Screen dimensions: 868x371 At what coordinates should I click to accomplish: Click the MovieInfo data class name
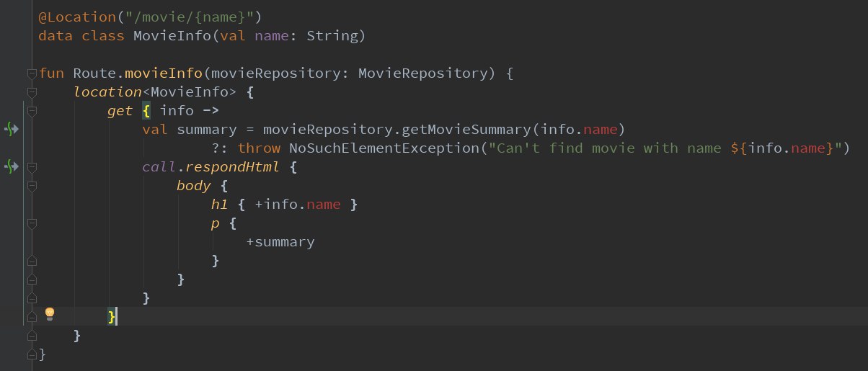point(172,35)
